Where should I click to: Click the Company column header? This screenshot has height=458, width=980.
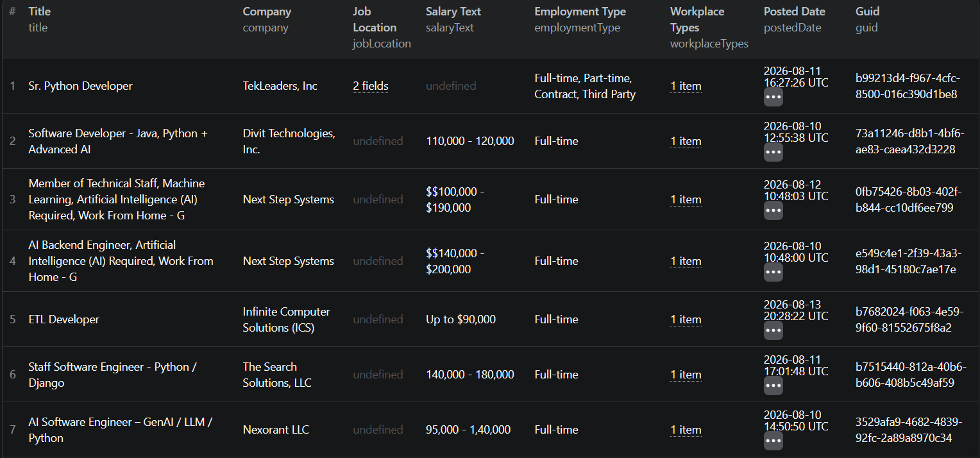(267, 12)
